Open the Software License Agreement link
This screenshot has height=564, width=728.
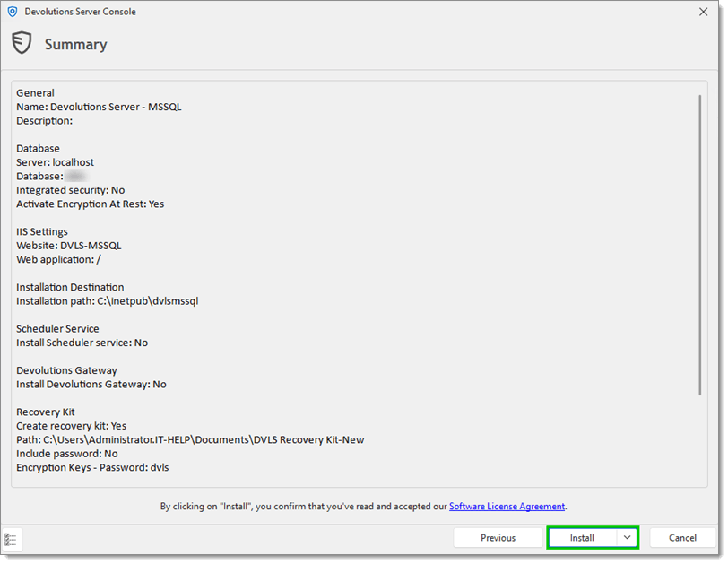tap(507, 507)
